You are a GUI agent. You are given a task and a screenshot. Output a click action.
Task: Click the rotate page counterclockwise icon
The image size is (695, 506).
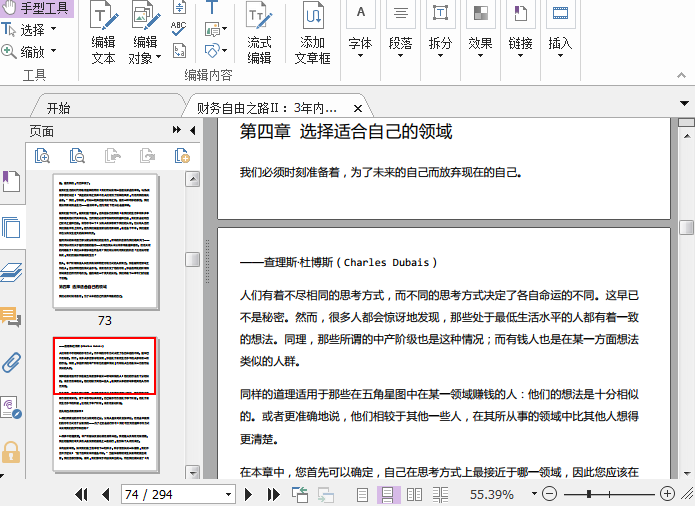[x=113, y=156]
